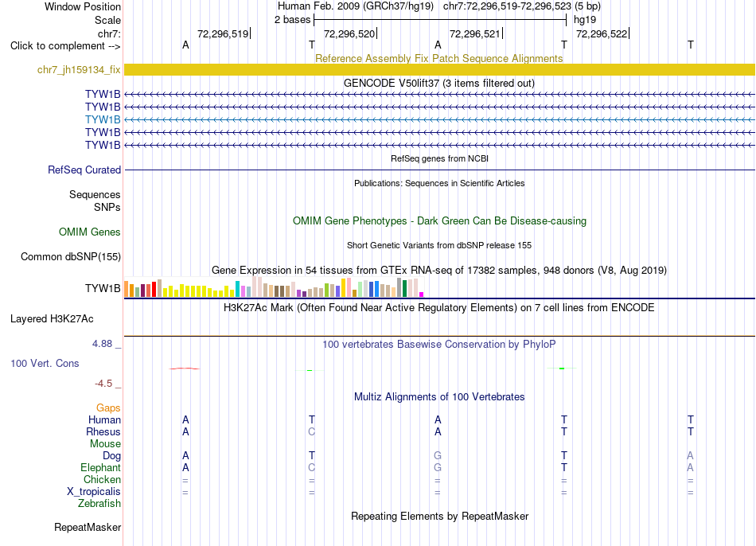Select the light-blue TYW1B transcript label
This screenshot has width=756, height=546.
coord(103,119)
